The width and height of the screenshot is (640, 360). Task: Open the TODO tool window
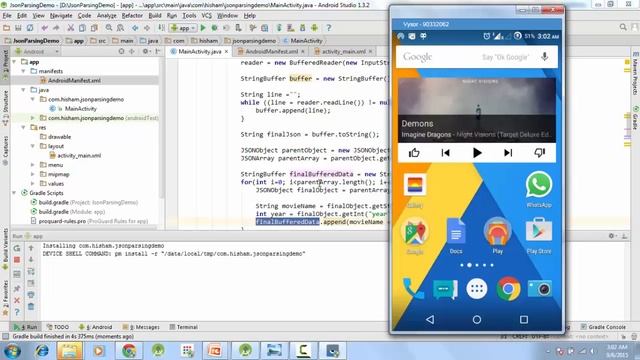pos(58,327)
